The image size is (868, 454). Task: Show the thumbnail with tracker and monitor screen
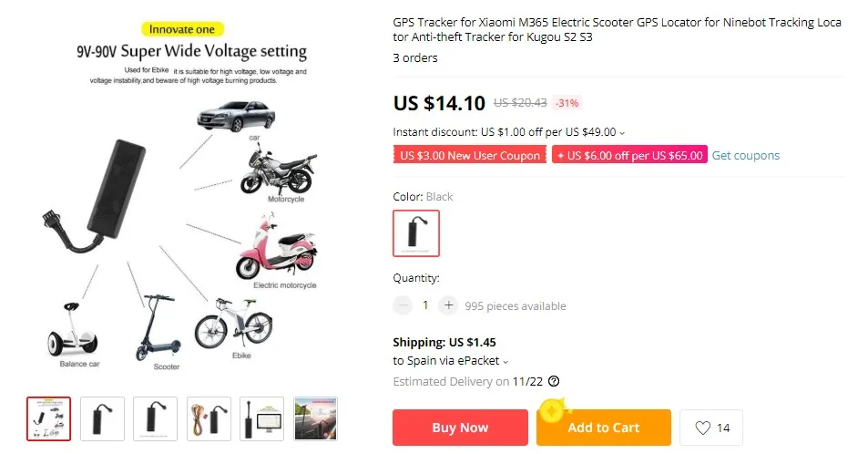pyautogui.click(x=261, y=418)
